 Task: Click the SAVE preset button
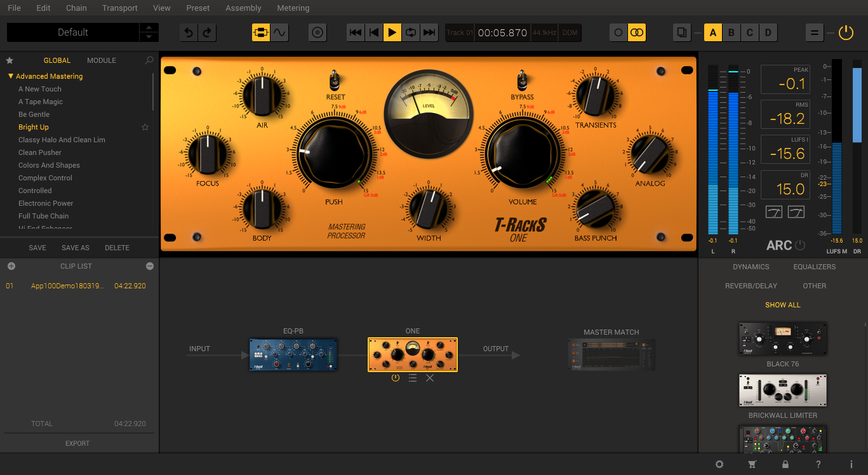click(37, 248)
